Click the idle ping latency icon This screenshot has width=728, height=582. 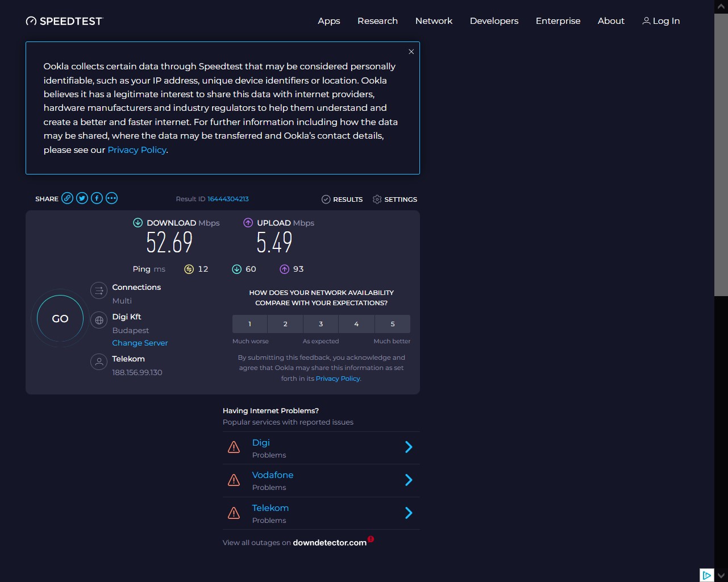coord(189,269)
